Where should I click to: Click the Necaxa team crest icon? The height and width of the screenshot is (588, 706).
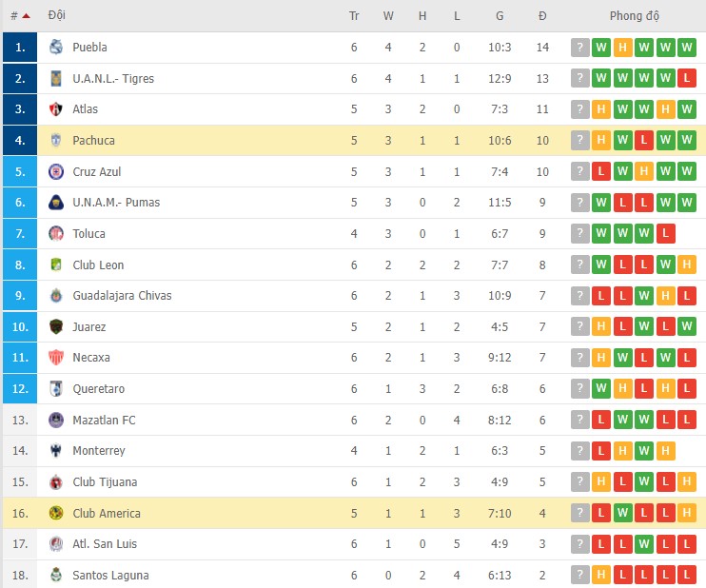55,358
